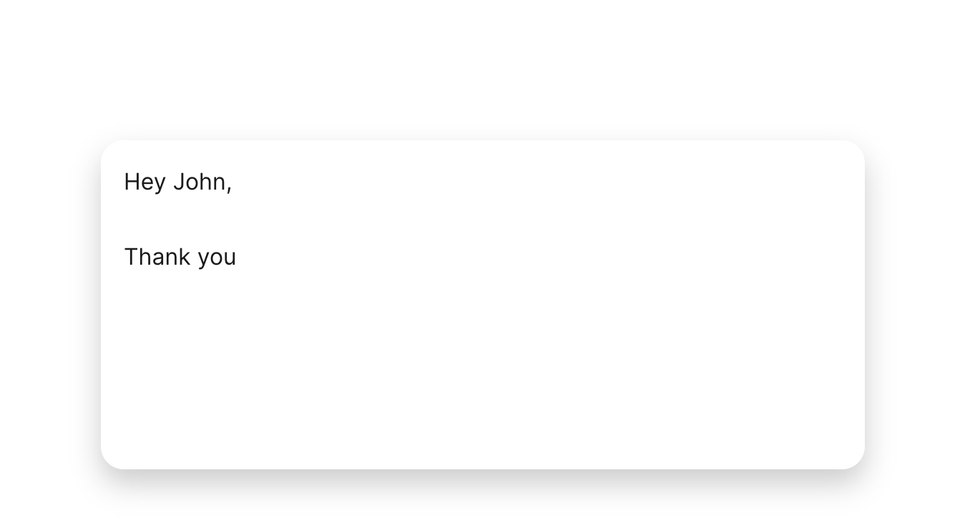Screen dimensions: 980x528
Task: Place the cursor after "Thank you"
Action: pyautogui.click(x=237, y=257)
